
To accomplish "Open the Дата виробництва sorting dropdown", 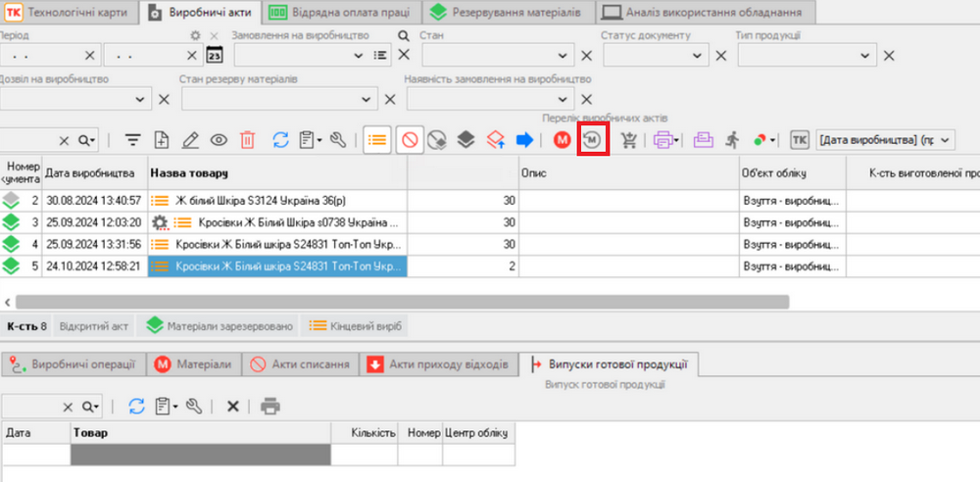I will tap(945, 140).
